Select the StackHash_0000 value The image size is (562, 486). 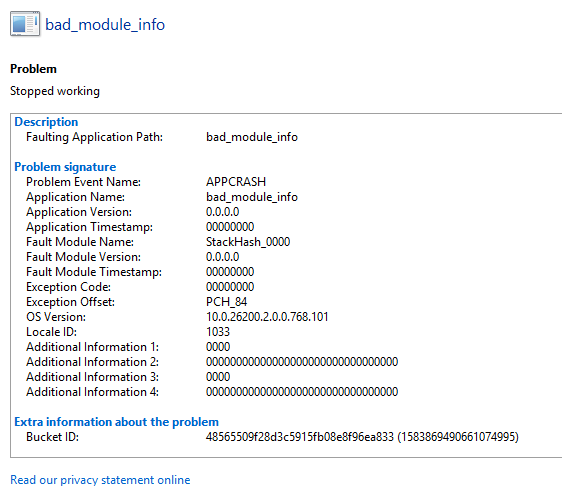(x=248, y=242)
